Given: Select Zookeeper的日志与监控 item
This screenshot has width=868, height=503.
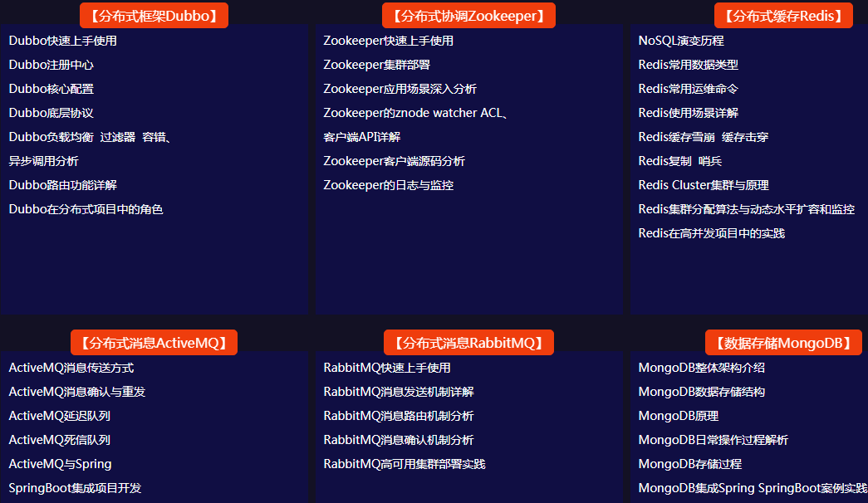Looking at the screenshot, I should pyautogui.click(x=388, y=185).
